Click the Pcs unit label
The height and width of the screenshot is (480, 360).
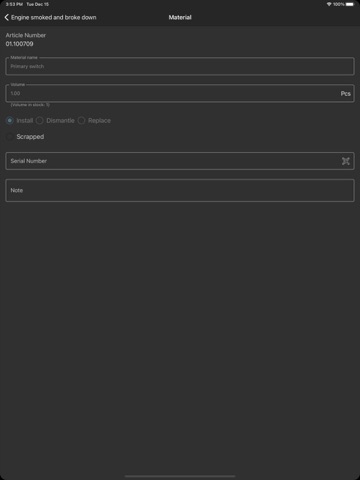point(345,94)
